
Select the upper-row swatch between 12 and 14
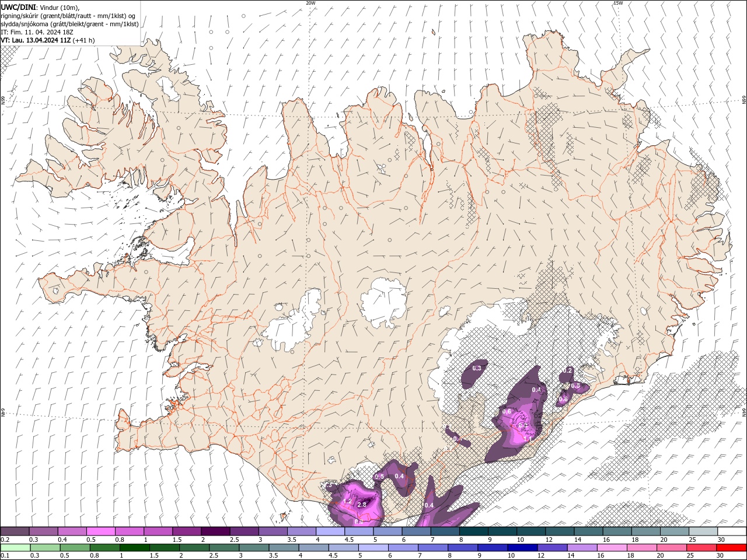coord(560,531)
